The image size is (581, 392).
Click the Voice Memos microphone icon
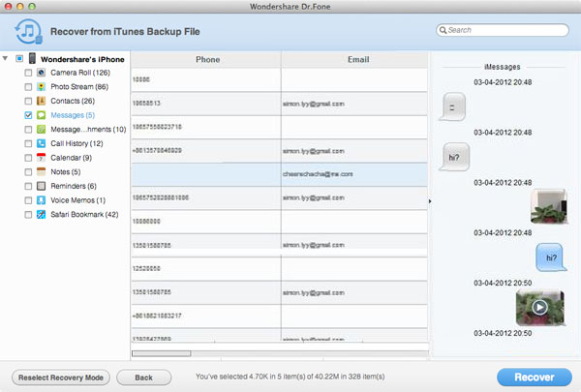tap(41, 200)
